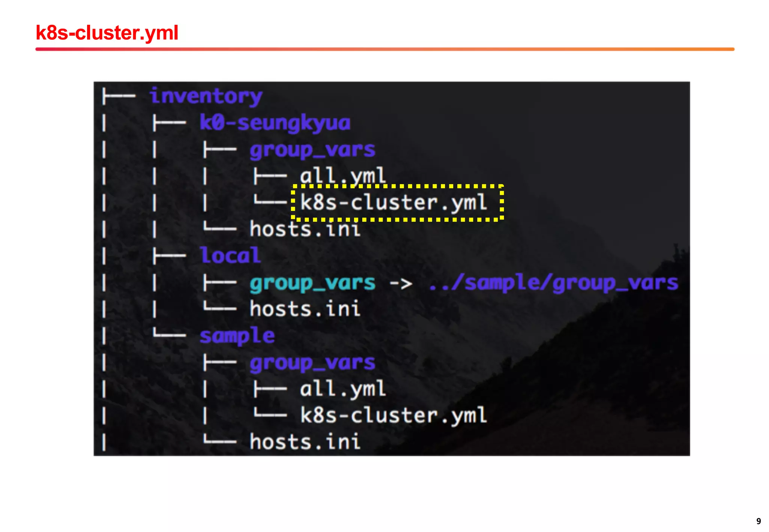
Task: Open the k0-seungkyua directory entry
Action: pyautogui.click(x=275, y=123)
